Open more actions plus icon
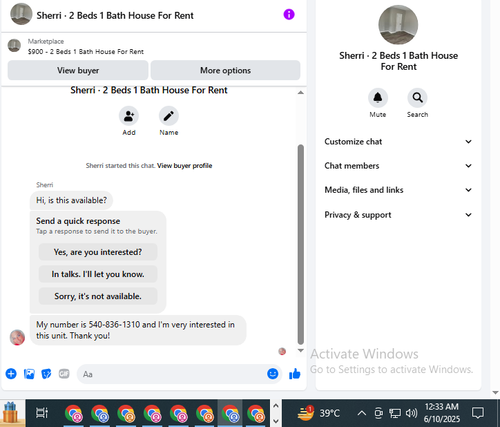500x427 pixels. 11,374
